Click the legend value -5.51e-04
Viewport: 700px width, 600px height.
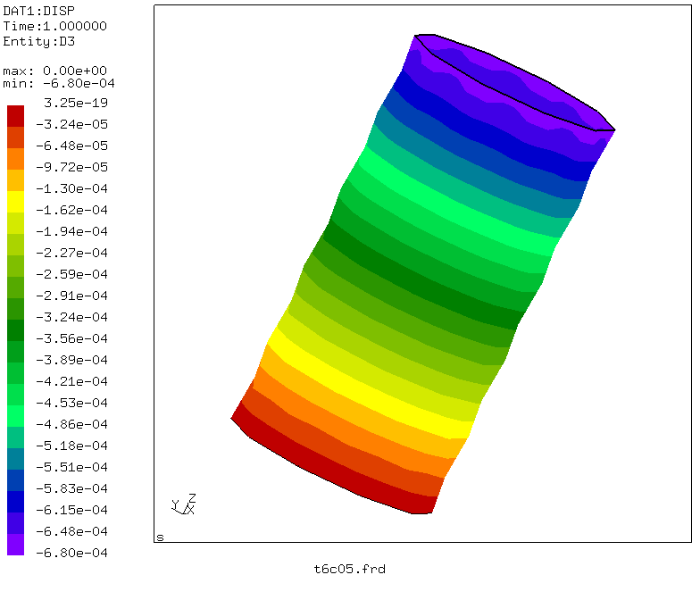pos(71,467)
